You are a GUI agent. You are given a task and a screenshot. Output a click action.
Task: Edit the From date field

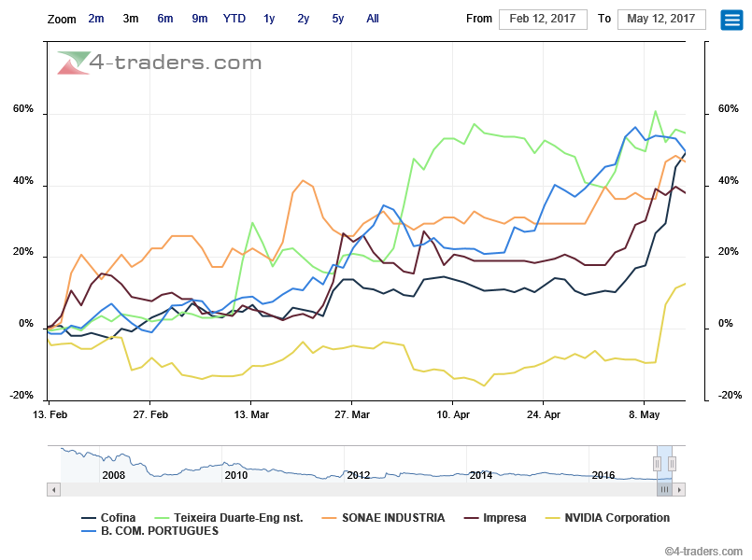(543, 20)
